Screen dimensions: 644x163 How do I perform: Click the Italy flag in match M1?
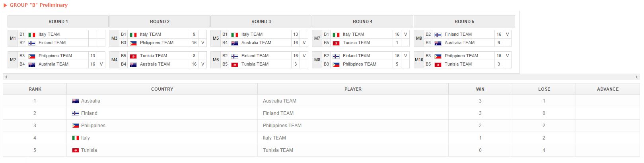pyautogui.click(x=32, y=35)
